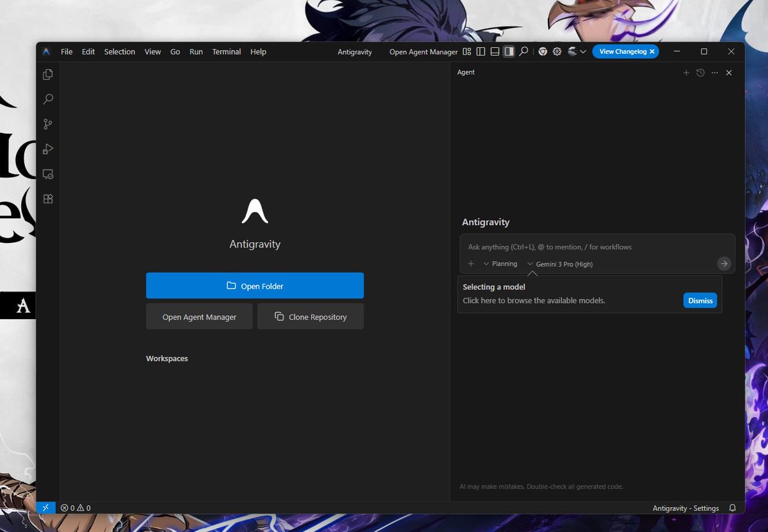The width and height of the screenshot is (768, 532).
Task: Dismiss the Selecting a model notification
Action: click(700, 300)
